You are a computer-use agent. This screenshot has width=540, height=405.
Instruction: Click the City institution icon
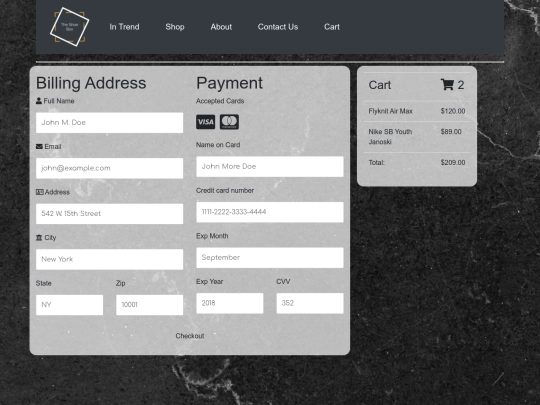pos(39,238)
